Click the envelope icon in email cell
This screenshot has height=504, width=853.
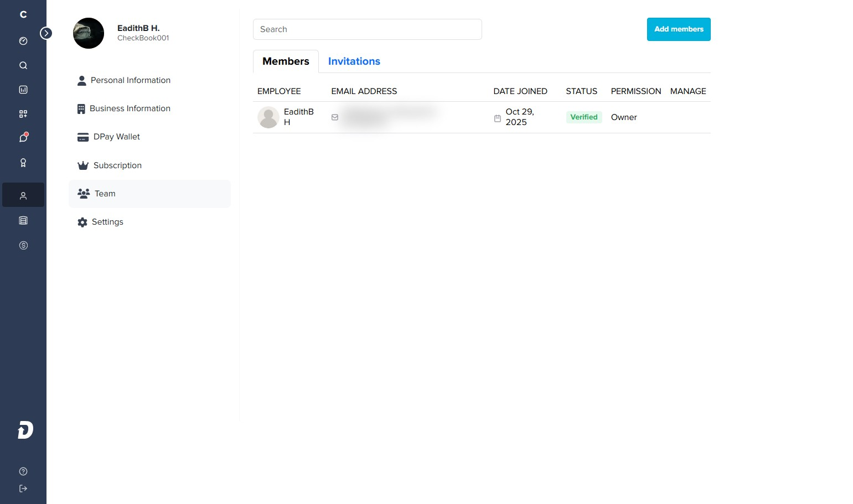[335, 117]
